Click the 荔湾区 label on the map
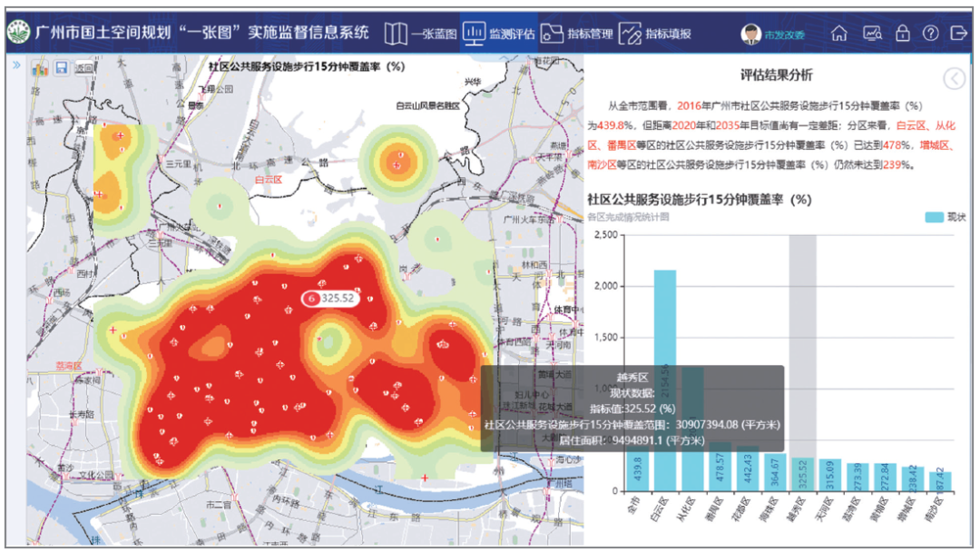 [x=69, y=366]
